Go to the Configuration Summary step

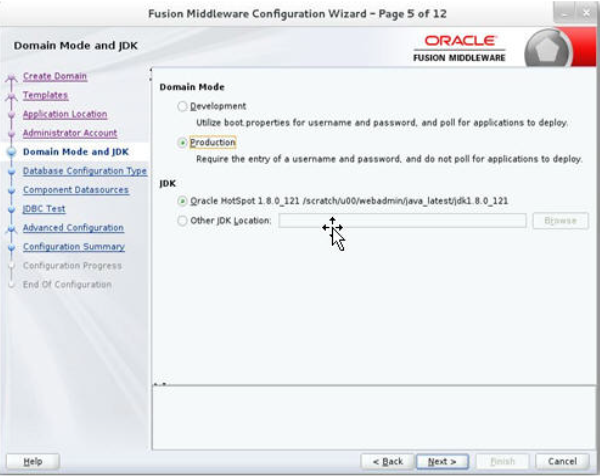click(x=74, y=247)
